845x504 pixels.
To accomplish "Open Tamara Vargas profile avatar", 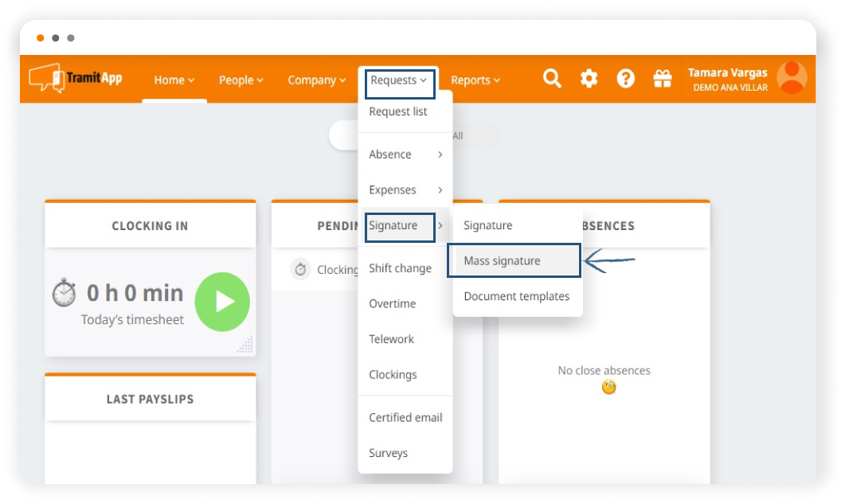I will (x=792, y=78).
